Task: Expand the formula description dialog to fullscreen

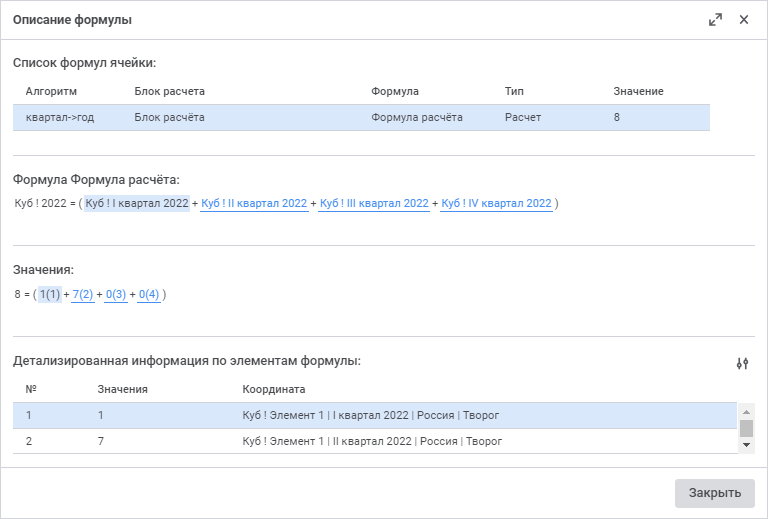Action: tap(715, 20)
